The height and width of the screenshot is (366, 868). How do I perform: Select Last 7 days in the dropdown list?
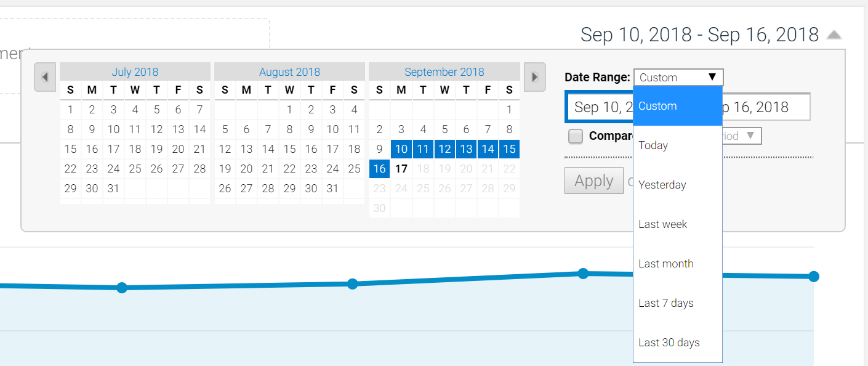[x=666, y=303]
